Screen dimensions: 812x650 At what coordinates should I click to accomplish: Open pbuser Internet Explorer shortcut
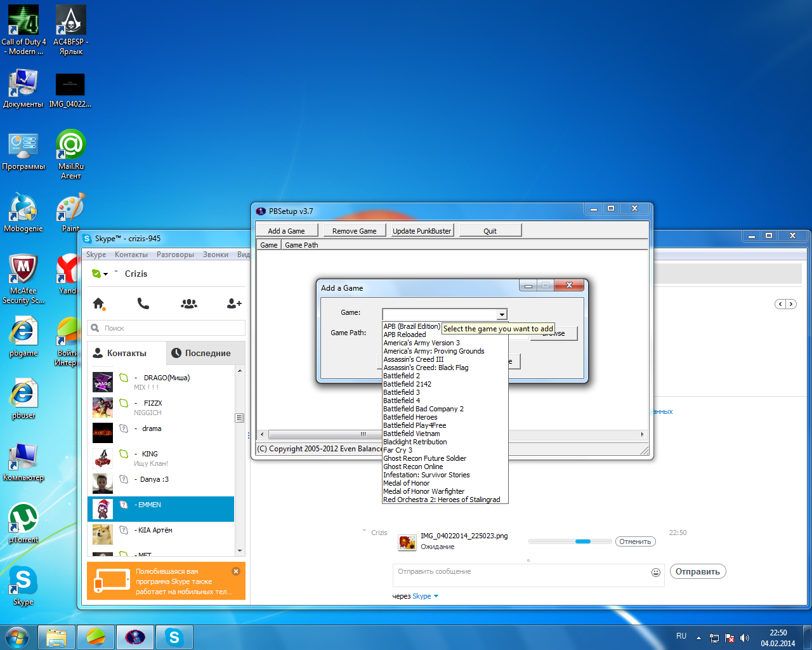[x=23, y=400]
